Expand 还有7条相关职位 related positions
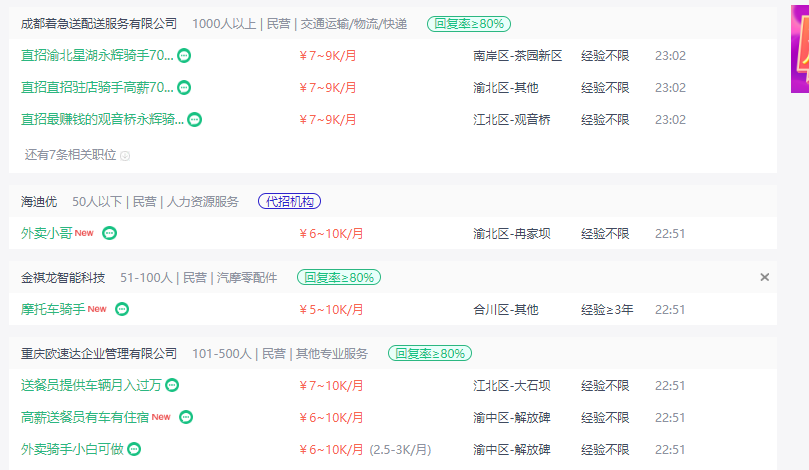The height and width of the screenshot is (470, 809). tap(70, 155)
